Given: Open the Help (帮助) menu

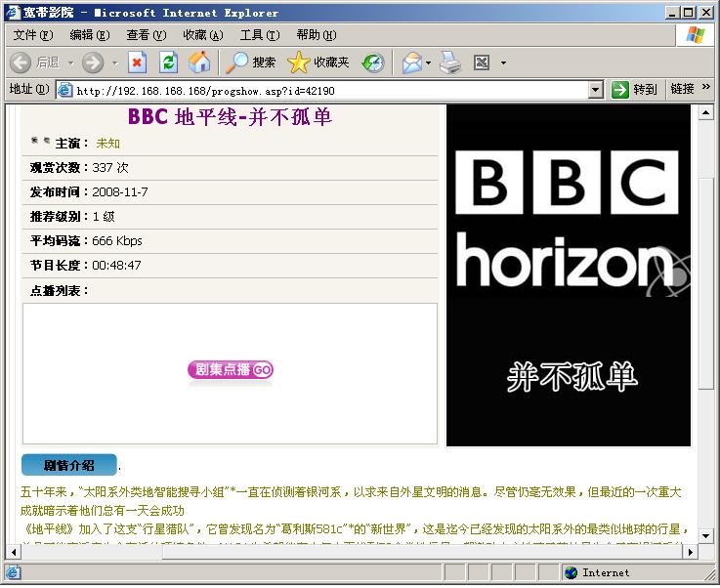Looking at the screenshot, I should [x=316, y=35].
